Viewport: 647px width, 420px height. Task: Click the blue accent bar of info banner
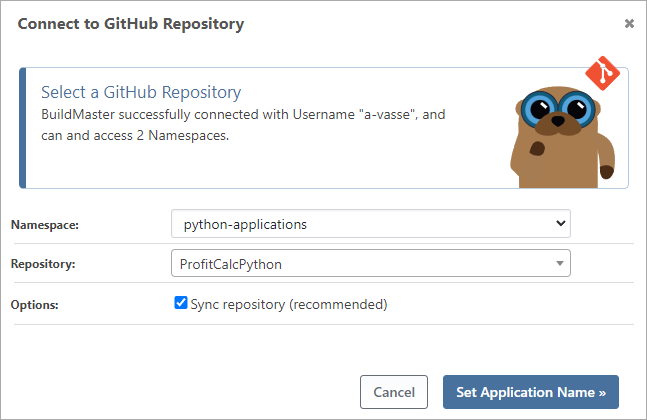pyautogui.click(x=22, y=128)
